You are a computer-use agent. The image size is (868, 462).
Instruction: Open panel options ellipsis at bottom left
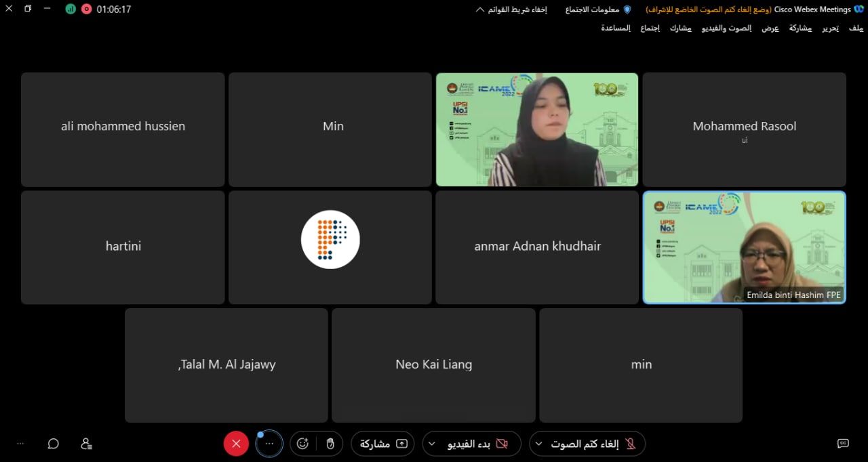tap(20, 444)
